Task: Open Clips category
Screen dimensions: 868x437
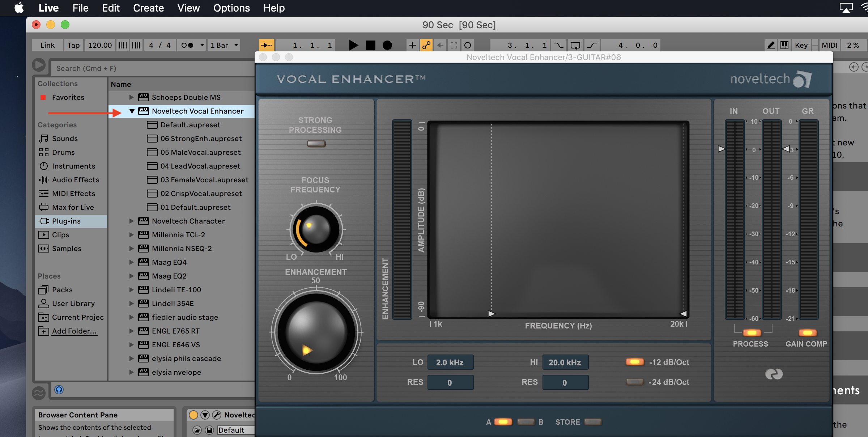Action: pyautogui.click(x=60, y=235)
